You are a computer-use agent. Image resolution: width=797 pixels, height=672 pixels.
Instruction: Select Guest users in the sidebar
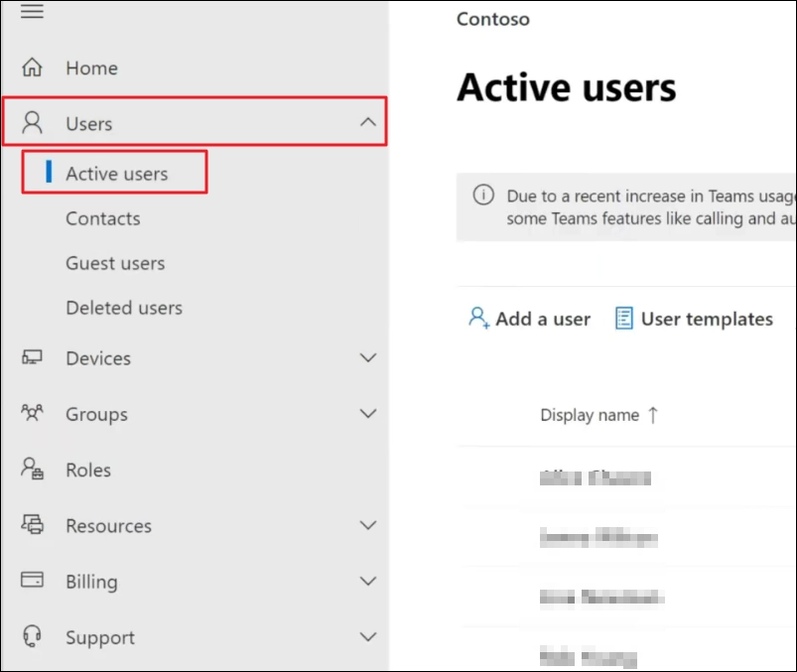[x=114, y=263]
